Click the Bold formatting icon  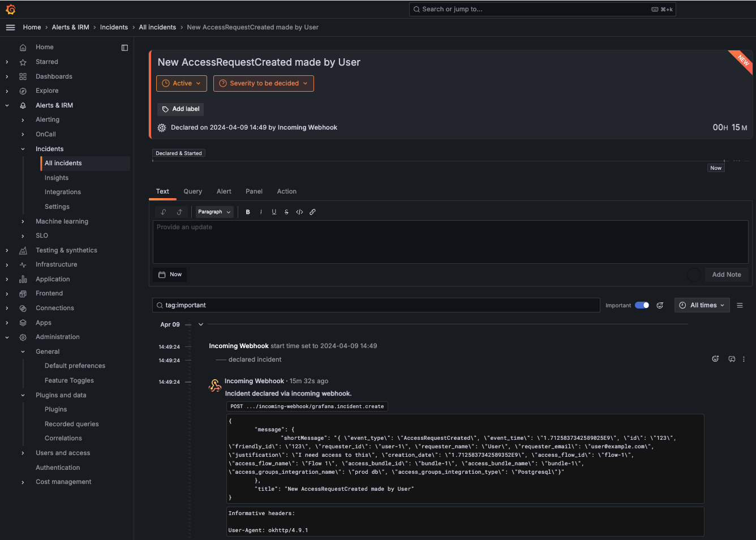tap(248, 212)
